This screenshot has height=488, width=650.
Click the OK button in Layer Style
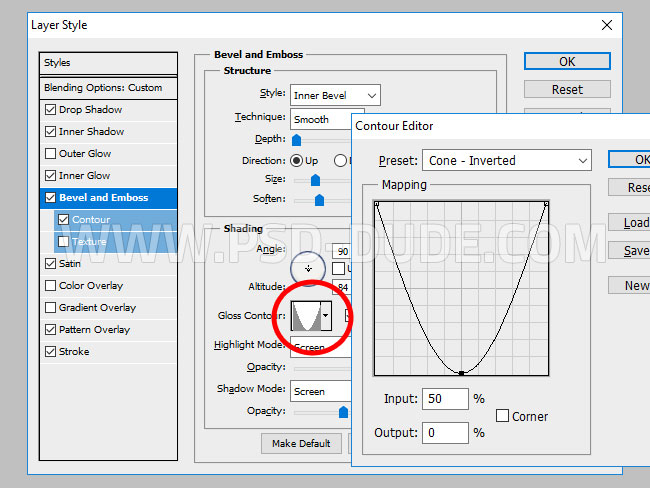(567, 62)
